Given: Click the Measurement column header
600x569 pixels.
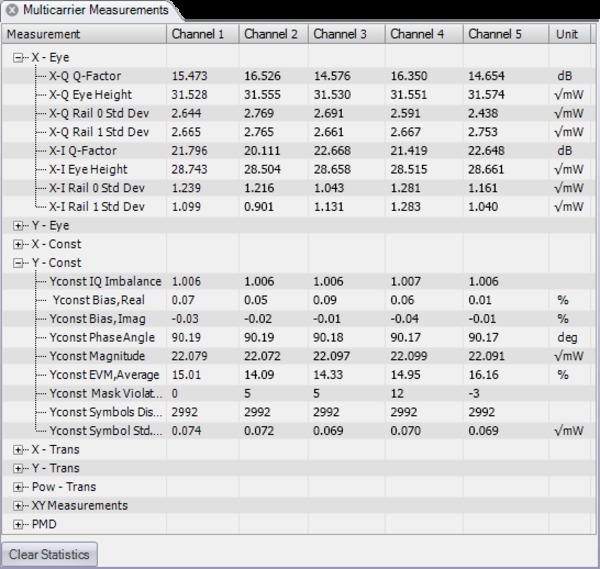Looking at the screenshot, I should point(84,34).
